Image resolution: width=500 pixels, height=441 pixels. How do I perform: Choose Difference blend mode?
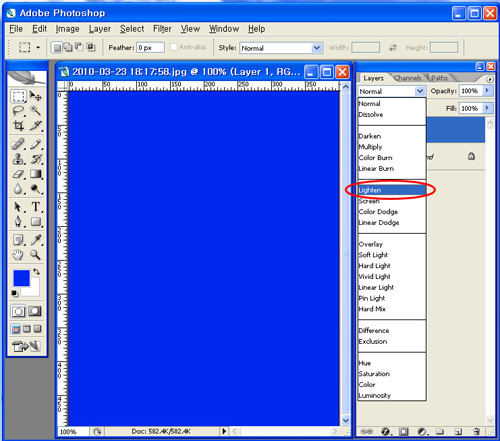click(x=392, y=331)
